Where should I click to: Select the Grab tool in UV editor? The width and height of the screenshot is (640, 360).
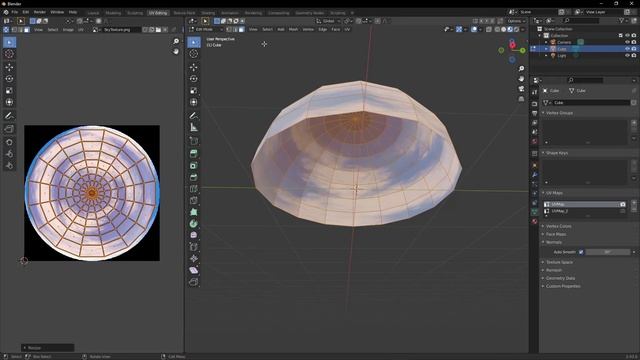tap(9, 142)
